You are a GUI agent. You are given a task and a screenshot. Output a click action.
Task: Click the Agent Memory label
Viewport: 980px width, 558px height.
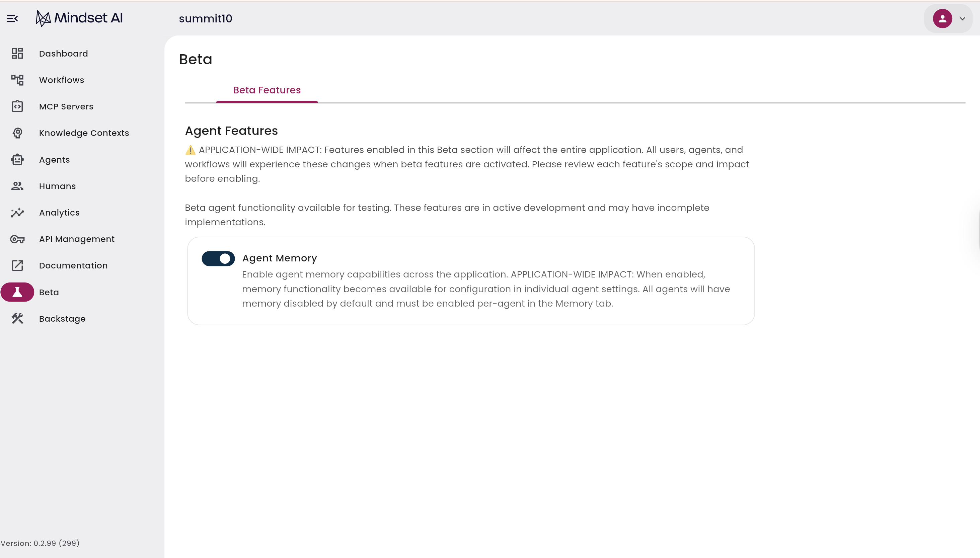tap(279, 258)
